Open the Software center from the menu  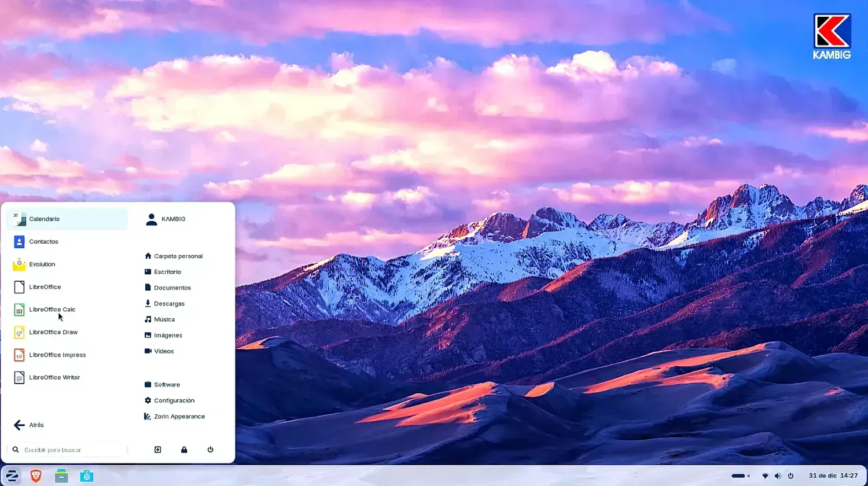coord(167,384)
